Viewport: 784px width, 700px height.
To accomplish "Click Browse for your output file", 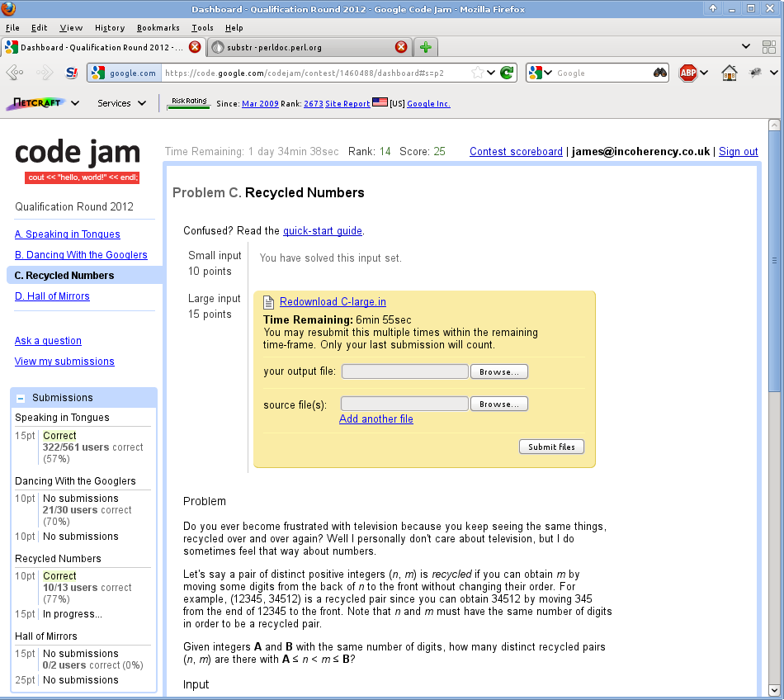I will (499, 372).
